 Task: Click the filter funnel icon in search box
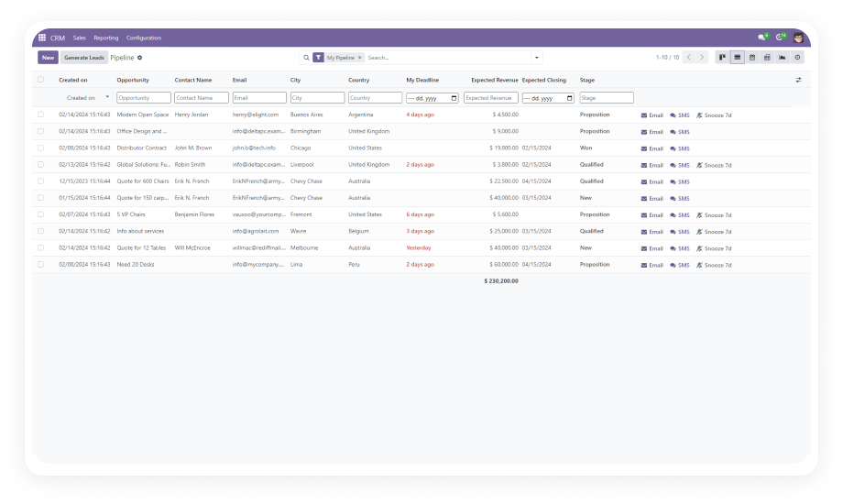tap(318, 58)
